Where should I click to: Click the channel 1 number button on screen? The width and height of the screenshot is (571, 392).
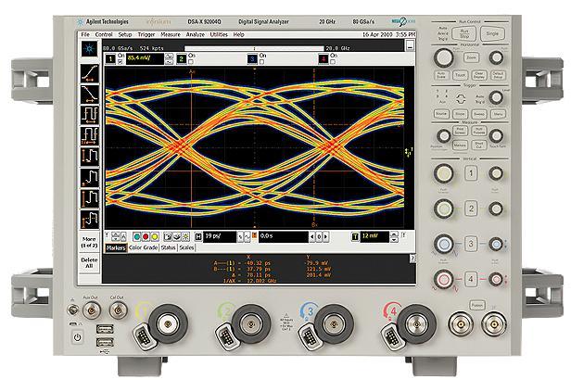click(x=110, y=58)
